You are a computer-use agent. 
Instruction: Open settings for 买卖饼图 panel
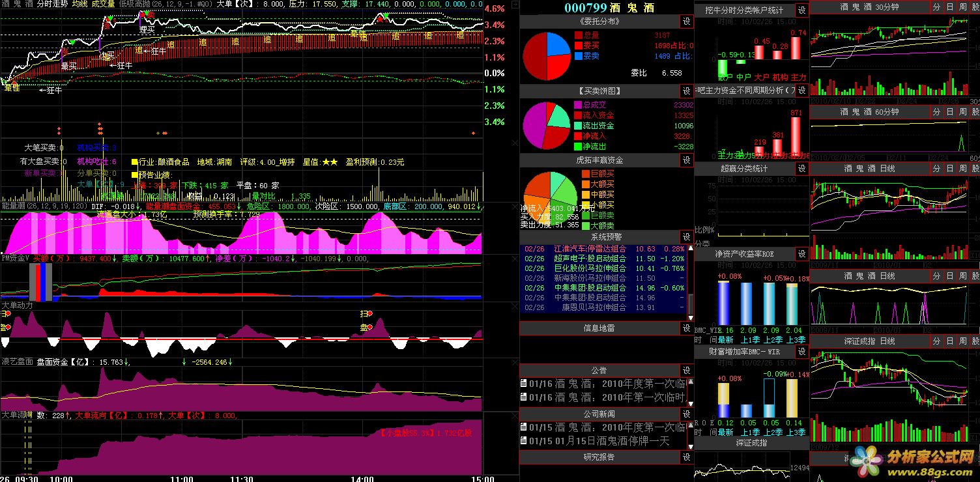[x=686, y=91]
